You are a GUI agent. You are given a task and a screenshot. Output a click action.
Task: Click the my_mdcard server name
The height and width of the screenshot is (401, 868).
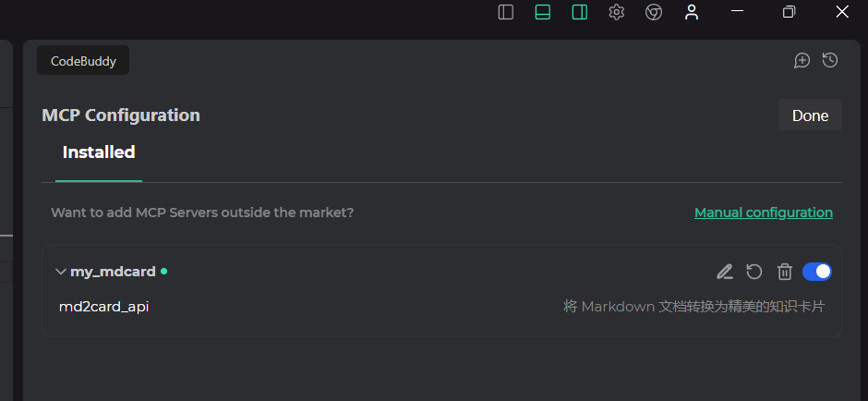tap(113, 272)
